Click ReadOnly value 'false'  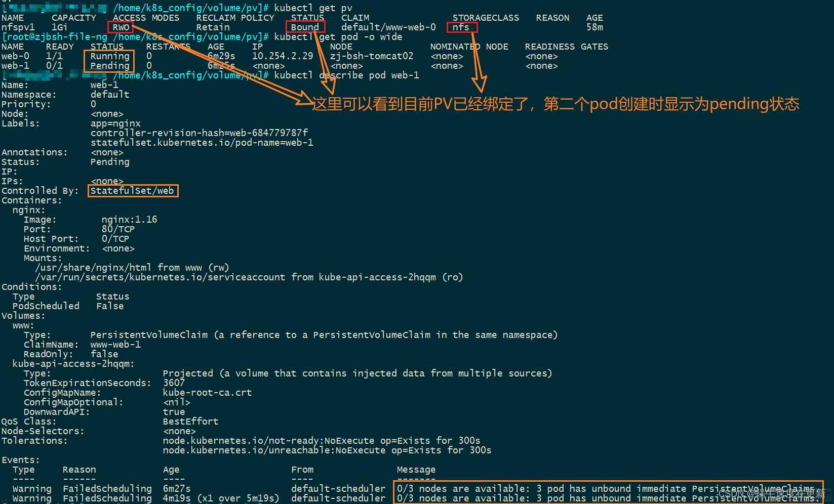pos(104,354)
